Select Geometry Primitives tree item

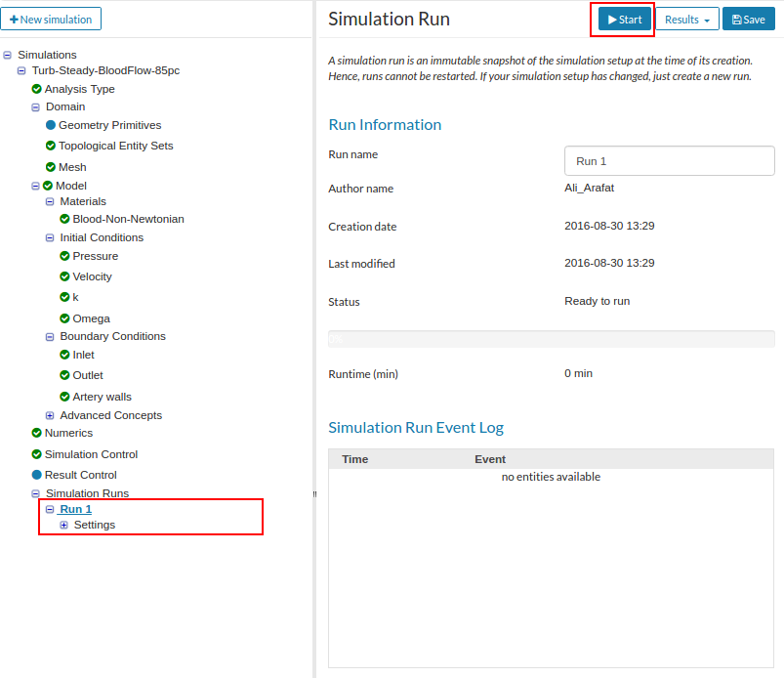[x=110, y=125]
